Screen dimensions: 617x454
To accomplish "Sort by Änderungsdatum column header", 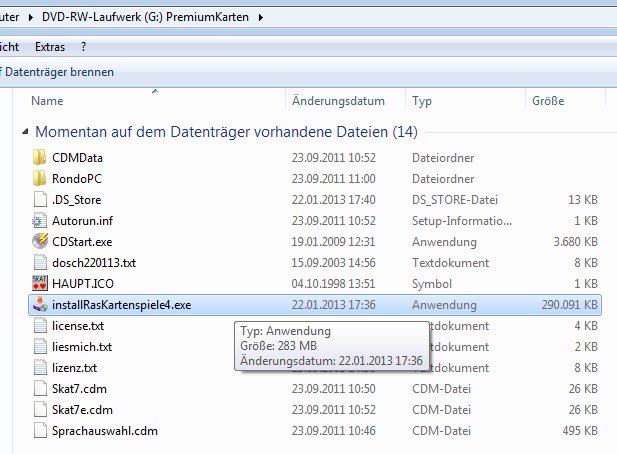I will point(338,101).
